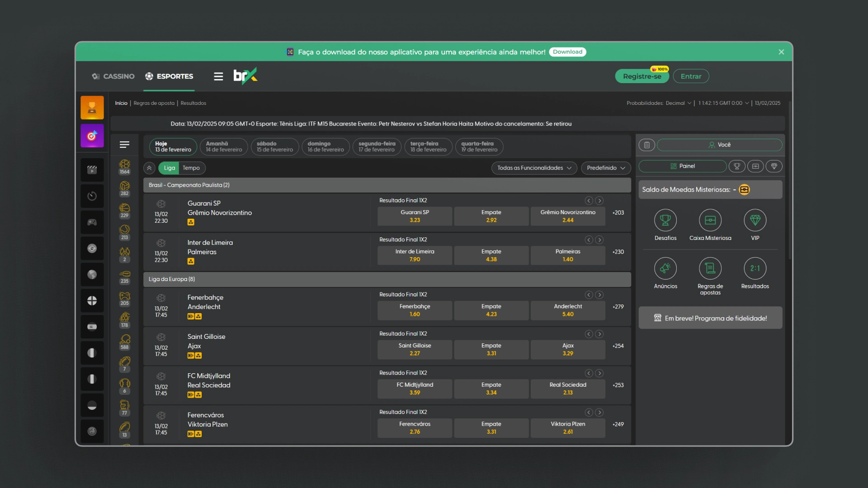Open Regras de aposta breadcrumb link
The height and width of the screenshot is (488, 868).
154,103
